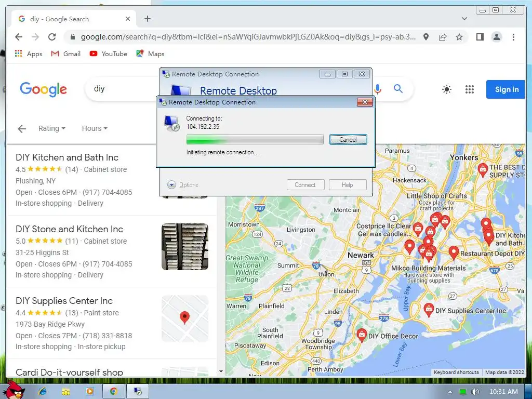Select DIY Office Decor map pin
This screenshot has width=532, height=399.
tap(362, 335)
